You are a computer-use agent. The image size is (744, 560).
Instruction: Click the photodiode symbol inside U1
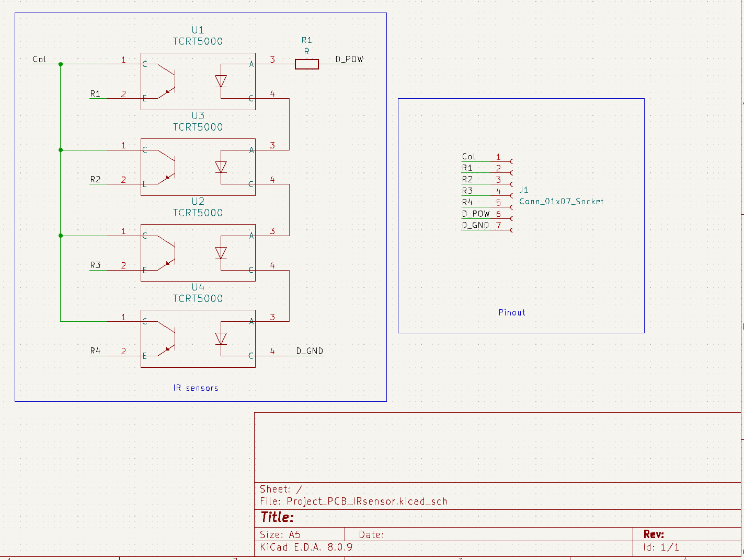point(221,82)
